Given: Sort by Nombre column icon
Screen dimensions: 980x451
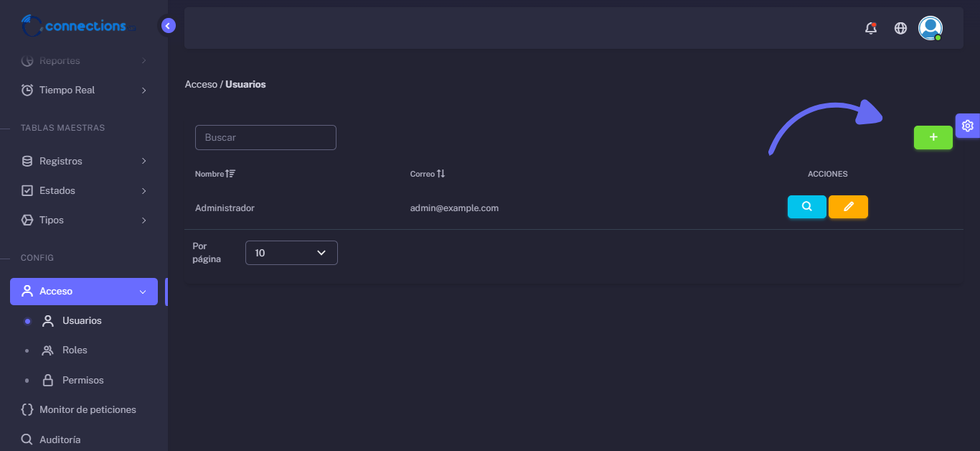Looking at the screenshot, I should point(230,174).
